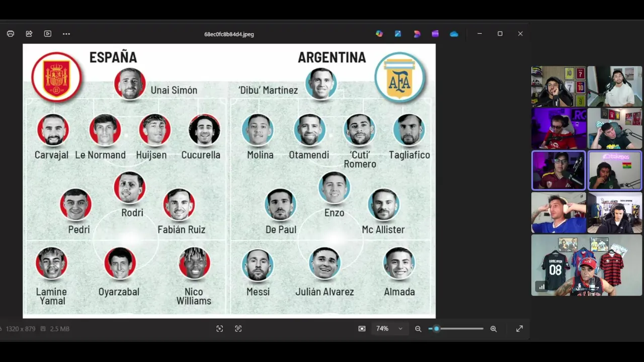Click Unai Simón's player photo
This screenshot has width=644, height=362.
point(130,83)
